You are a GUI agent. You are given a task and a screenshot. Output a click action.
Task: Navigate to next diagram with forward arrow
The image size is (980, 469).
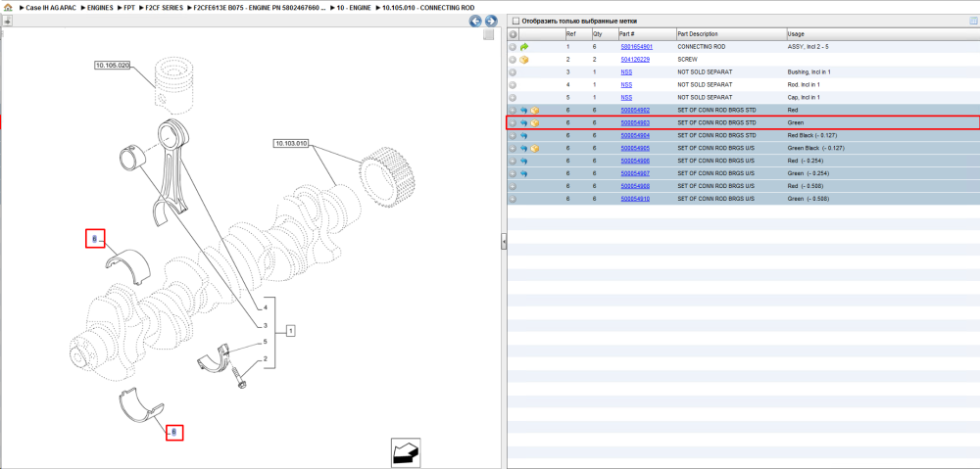(x=491, y=22)
